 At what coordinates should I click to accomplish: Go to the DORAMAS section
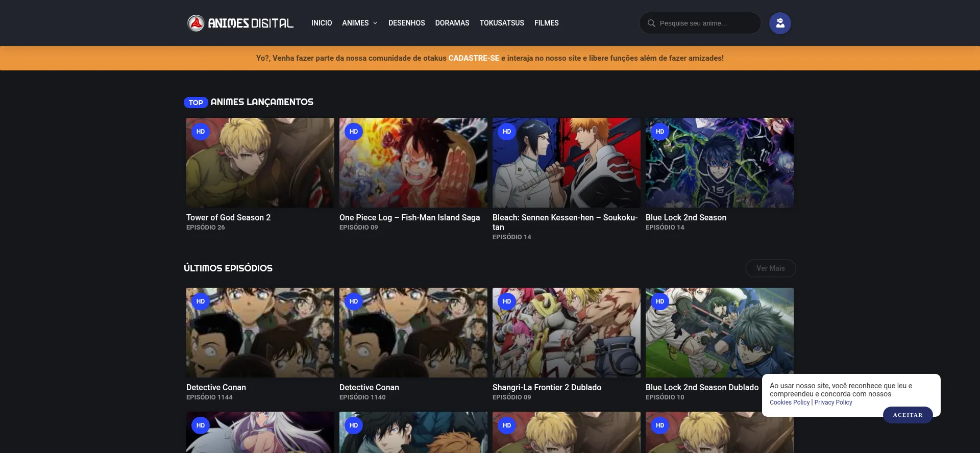(452, 23)
